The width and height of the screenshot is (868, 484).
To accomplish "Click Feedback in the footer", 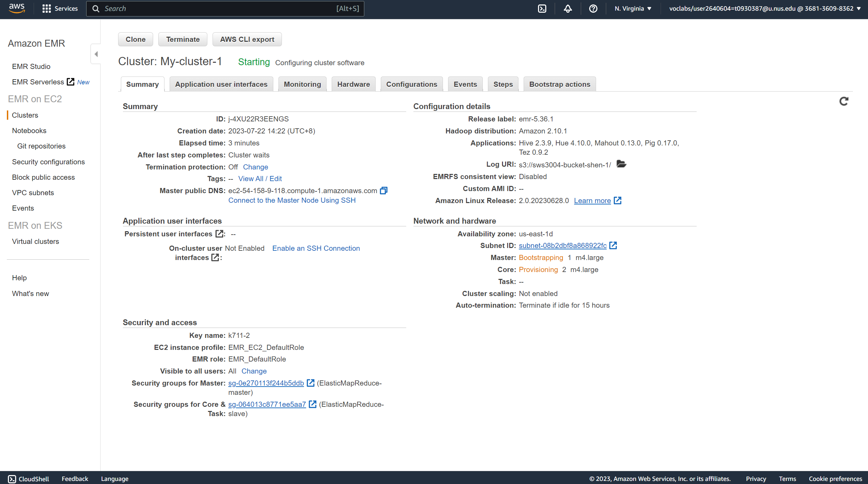I will click(75, 479).
